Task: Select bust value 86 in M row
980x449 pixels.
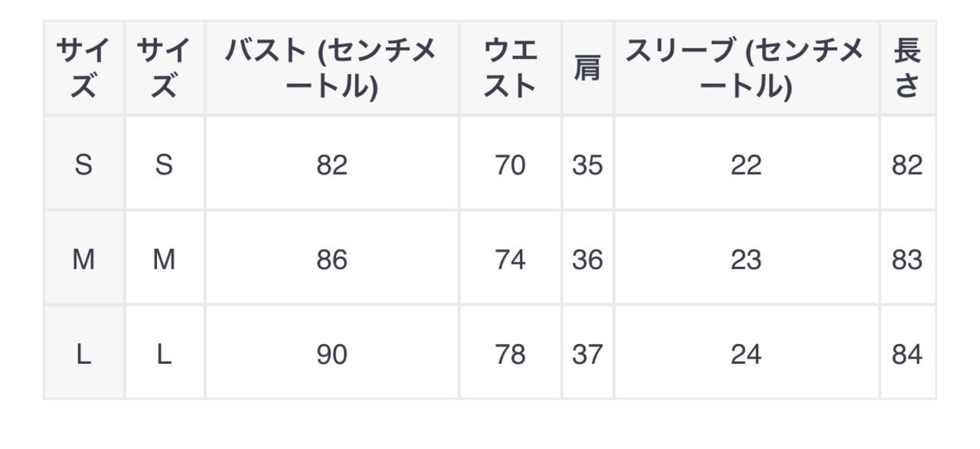Action: (x=332, y=260)
